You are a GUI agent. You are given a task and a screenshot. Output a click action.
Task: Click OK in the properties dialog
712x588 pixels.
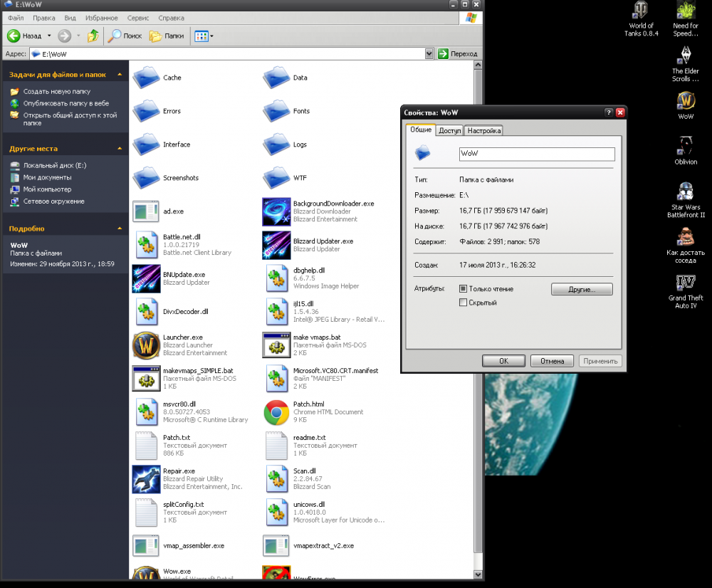(503, 361)
